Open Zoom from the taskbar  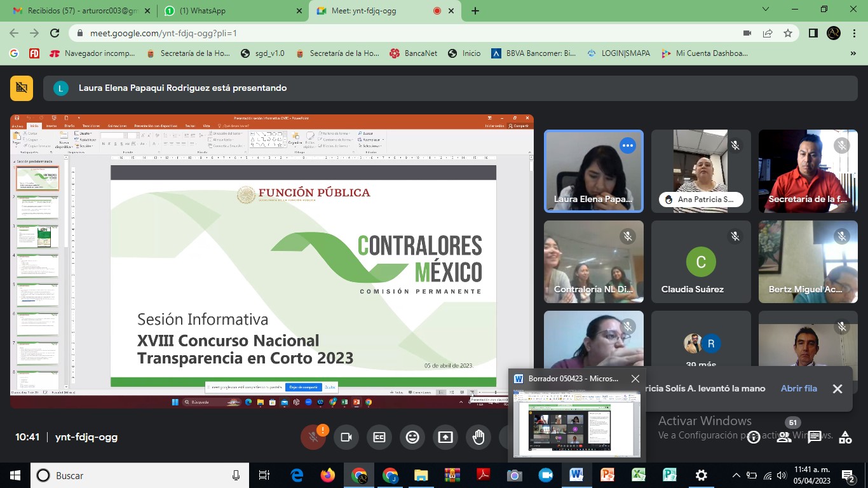point(545,475)
